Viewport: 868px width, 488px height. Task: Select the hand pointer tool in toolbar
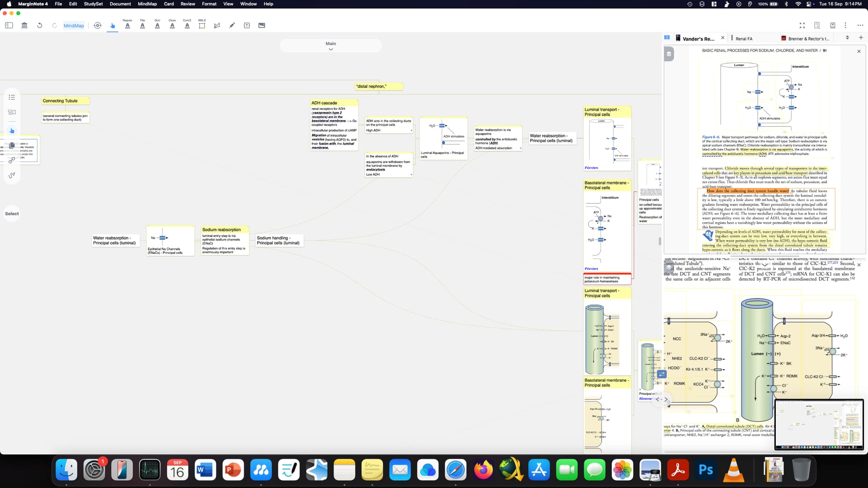[113, 25]
